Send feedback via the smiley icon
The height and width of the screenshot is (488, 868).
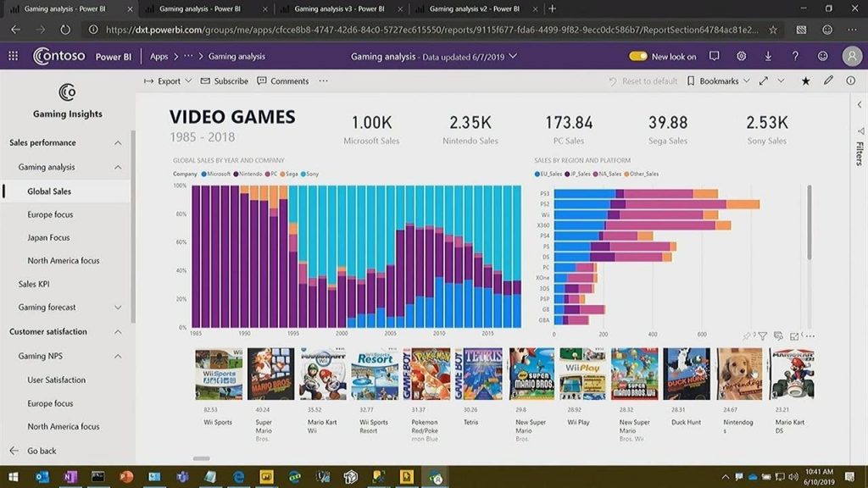[821, 56]
